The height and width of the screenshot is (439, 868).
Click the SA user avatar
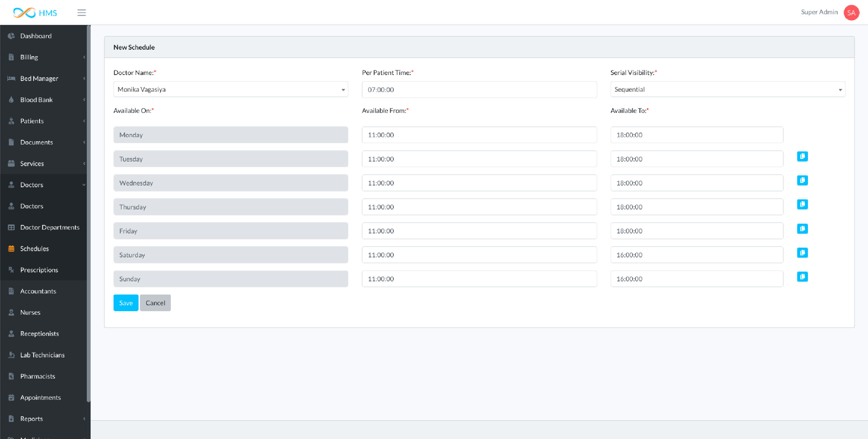[x=851, y=13]
